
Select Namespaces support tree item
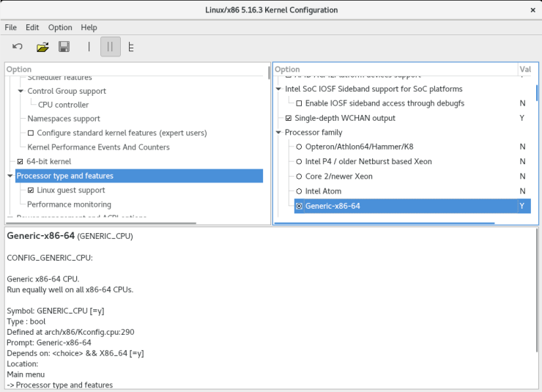point(64,119)
